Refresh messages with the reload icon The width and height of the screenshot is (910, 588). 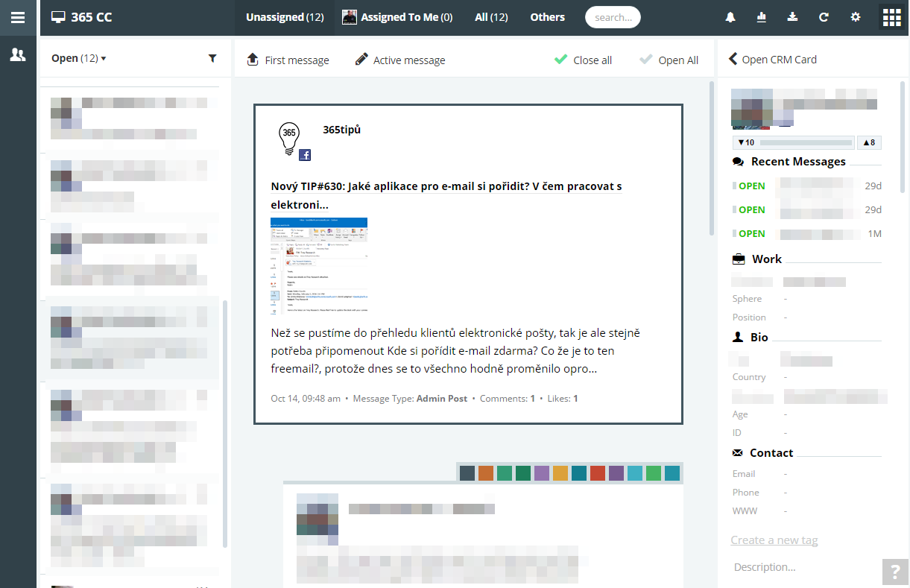point(824,17)
